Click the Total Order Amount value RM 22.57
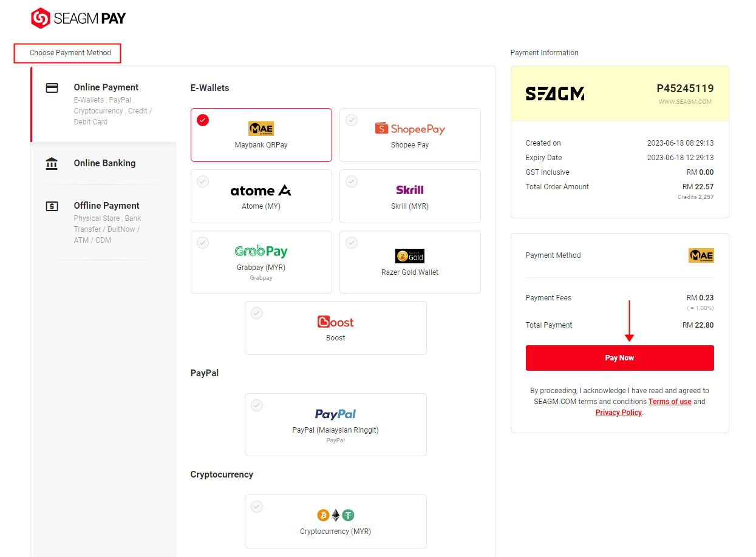Viewport: 756px width, 557px height. 698,187
